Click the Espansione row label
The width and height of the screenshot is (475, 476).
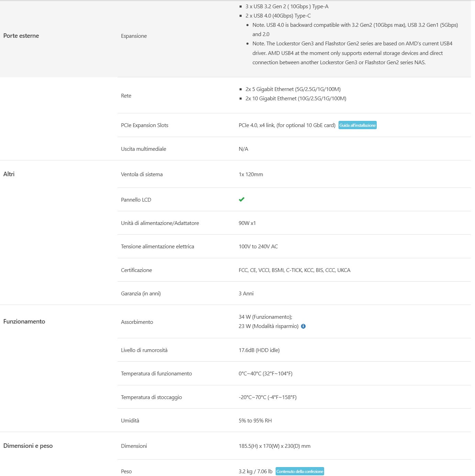[x=134, y=36]
